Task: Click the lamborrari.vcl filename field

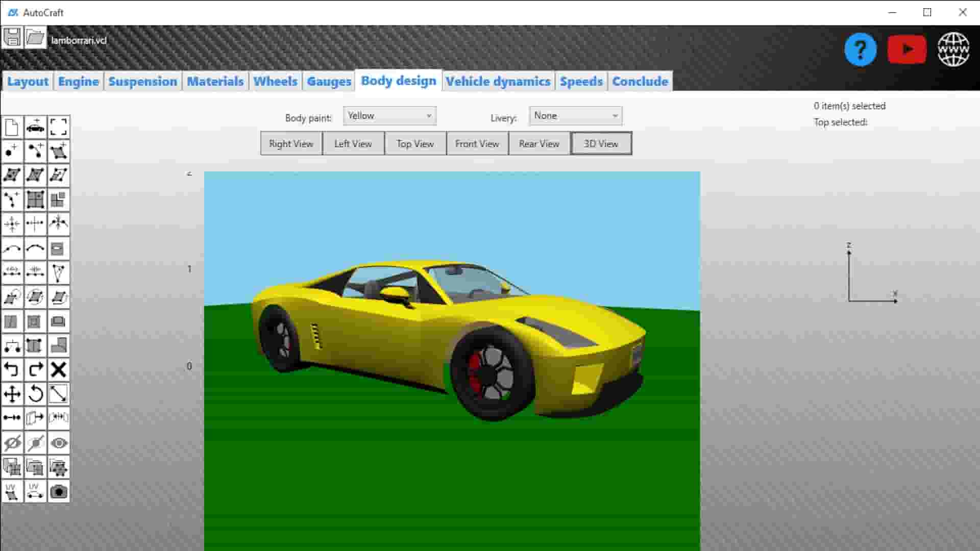Action: point(80,40)
